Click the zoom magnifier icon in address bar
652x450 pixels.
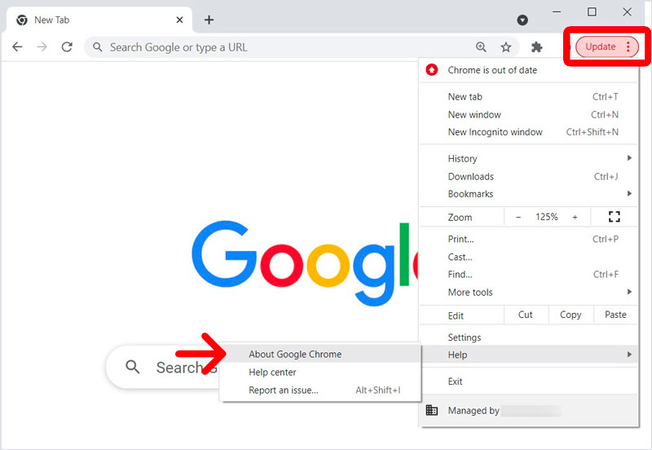point(481,47)
